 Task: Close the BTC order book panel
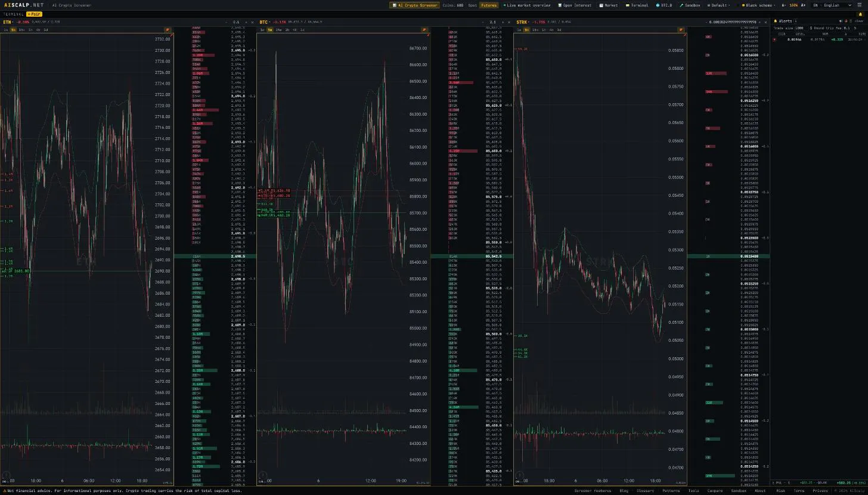point(509,22)
